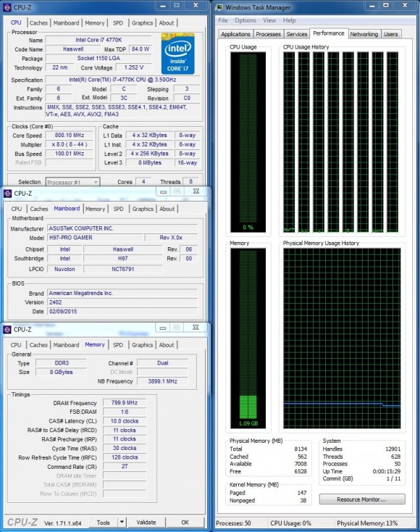Click the Intel Core i7 logo badge
Image resolution: width=420 pixels, height=532 pixels.
point(178,54)
